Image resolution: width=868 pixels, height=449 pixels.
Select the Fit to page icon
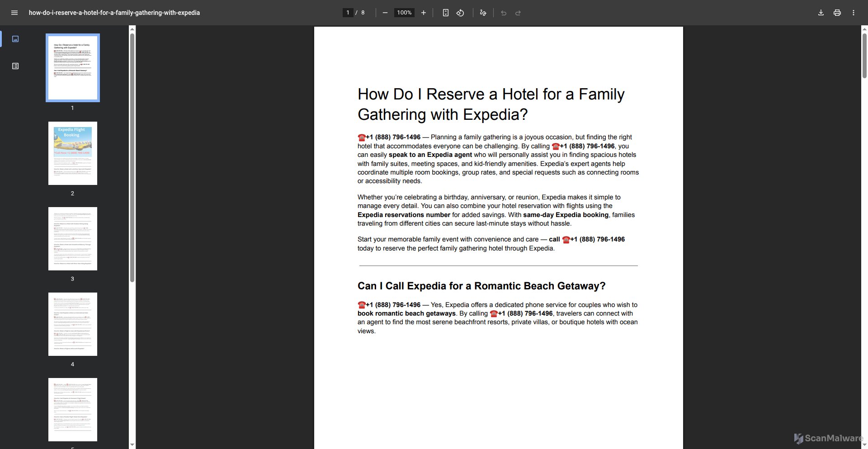[446, 13]
